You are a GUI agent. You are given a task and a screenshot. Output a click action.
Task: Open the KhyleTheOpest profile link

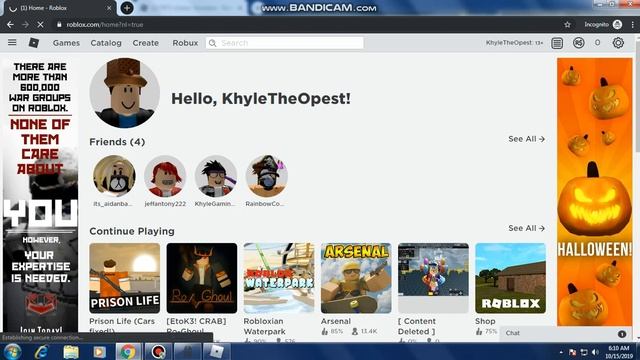click(x=514, y=43)
